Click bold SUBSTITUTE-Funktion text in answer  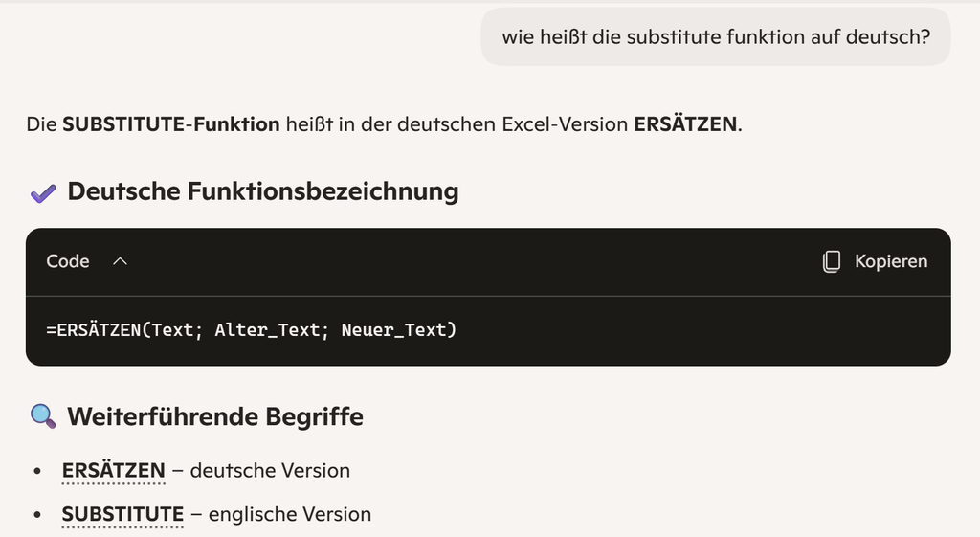pyautogui.click(x=170, y=124)
